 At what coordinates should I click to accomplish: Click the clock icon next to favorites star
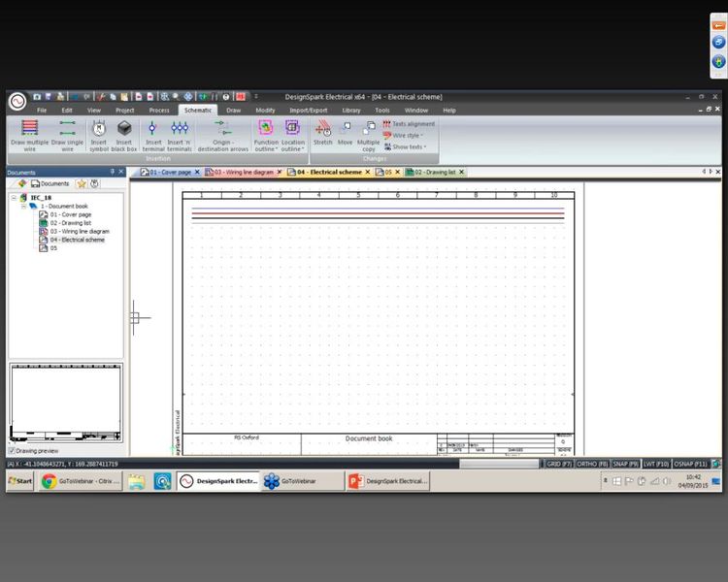(94, 183)
